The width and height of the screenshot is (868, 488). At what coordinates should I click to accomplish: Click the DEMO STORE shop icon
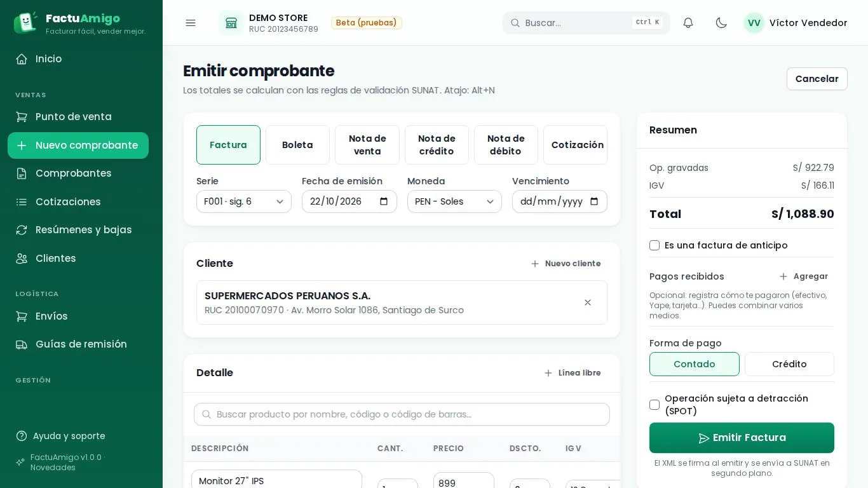click(231, 23)
